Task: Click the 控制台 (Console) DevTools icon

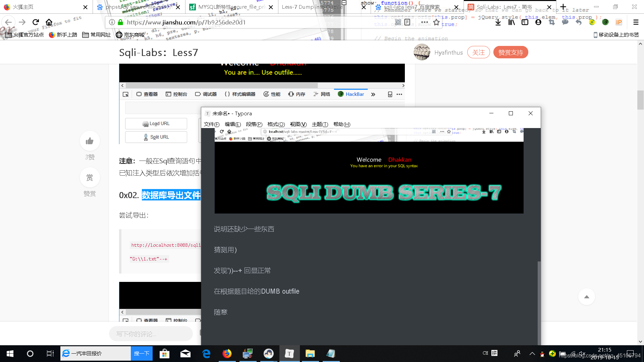Action: (176, 94)
